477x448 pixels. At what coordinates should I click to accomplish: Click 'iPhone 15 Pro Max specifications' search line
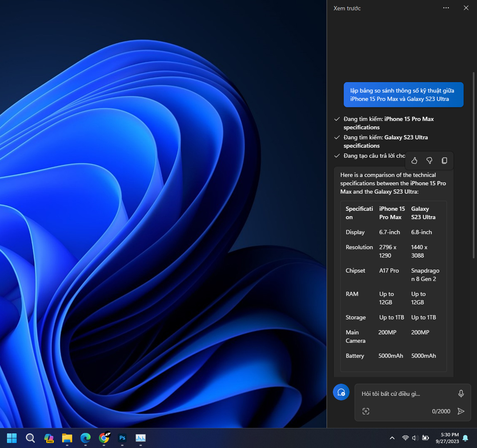pyautogui.click(x=389, y=123)
